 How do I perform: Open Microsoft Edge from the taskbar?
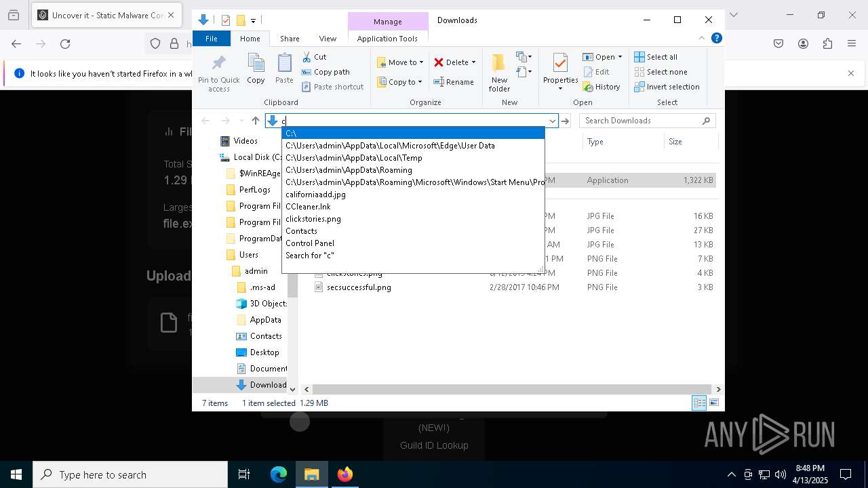pyautogui.click(x=279, y=474)
